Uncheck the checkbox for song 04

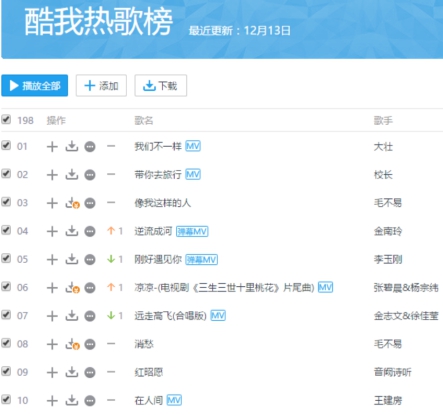(6, 230)
